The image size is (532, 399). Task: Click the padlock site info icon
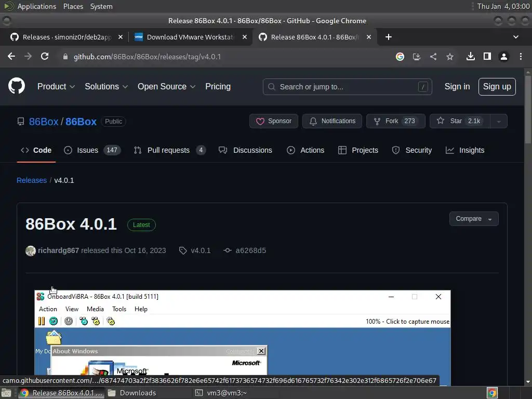tap(65, 57)
